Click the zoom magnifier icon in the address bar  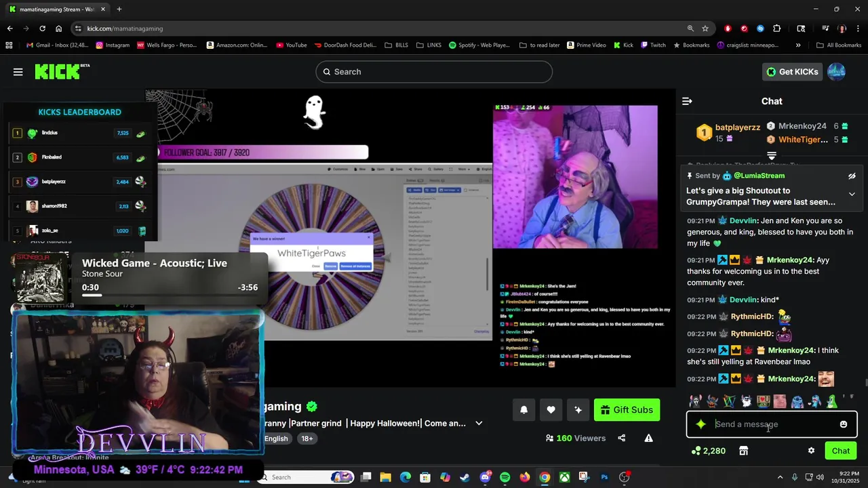point(690,28)
